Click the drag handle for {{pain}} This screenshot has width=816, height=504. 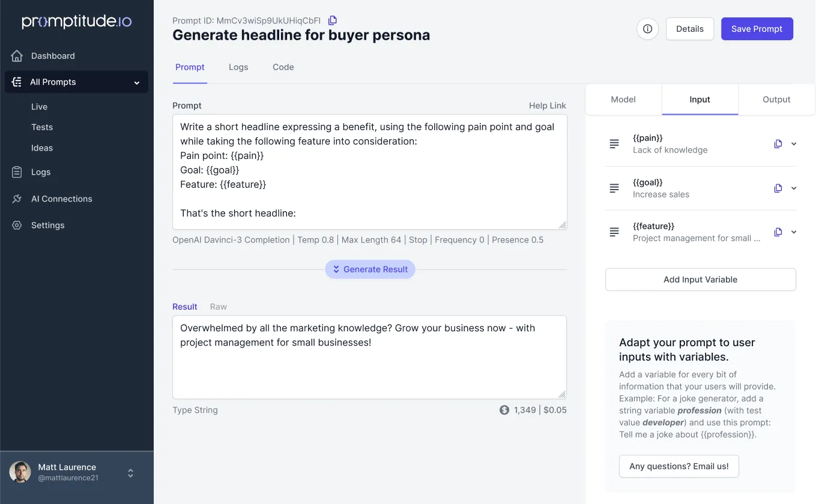(614, 144)
